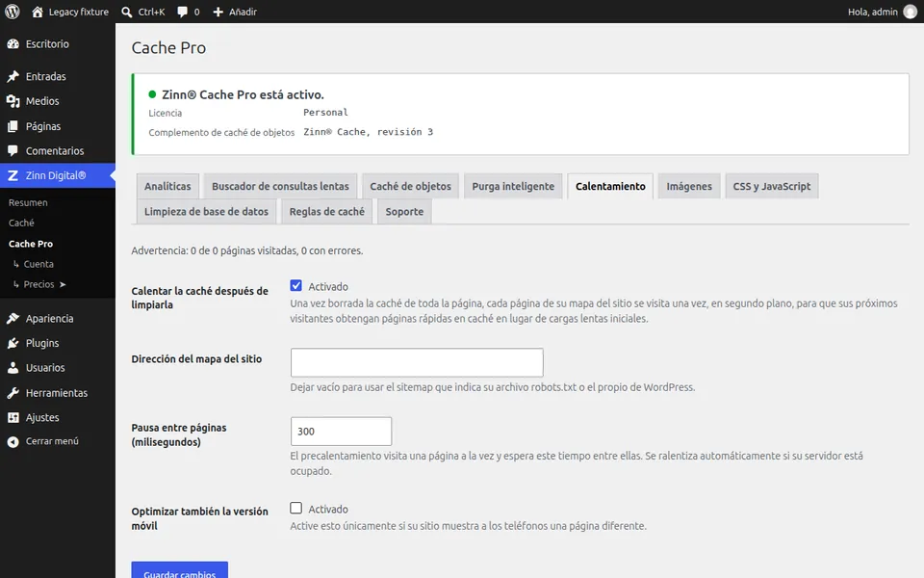This screenshot has height=578, width=924.
Task: Enable Optimizar también la versión móvil
Action: 295,508
